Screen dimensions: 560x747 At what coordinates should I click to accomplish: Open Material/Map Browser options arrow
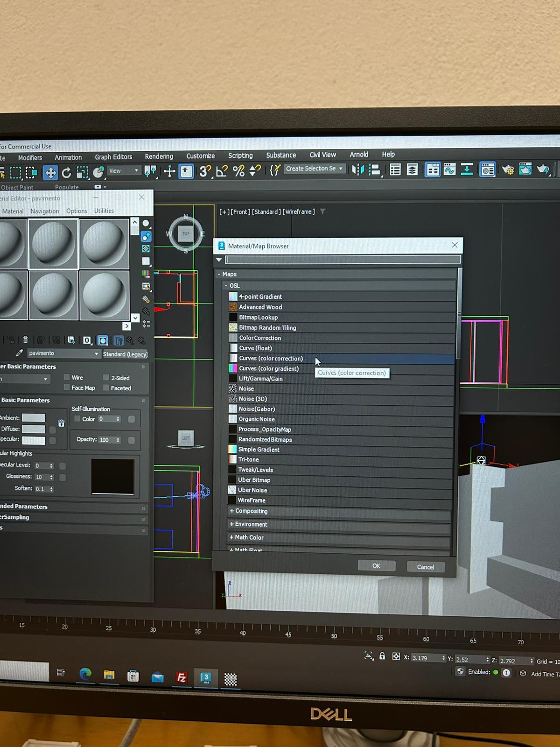pos(219,260)
